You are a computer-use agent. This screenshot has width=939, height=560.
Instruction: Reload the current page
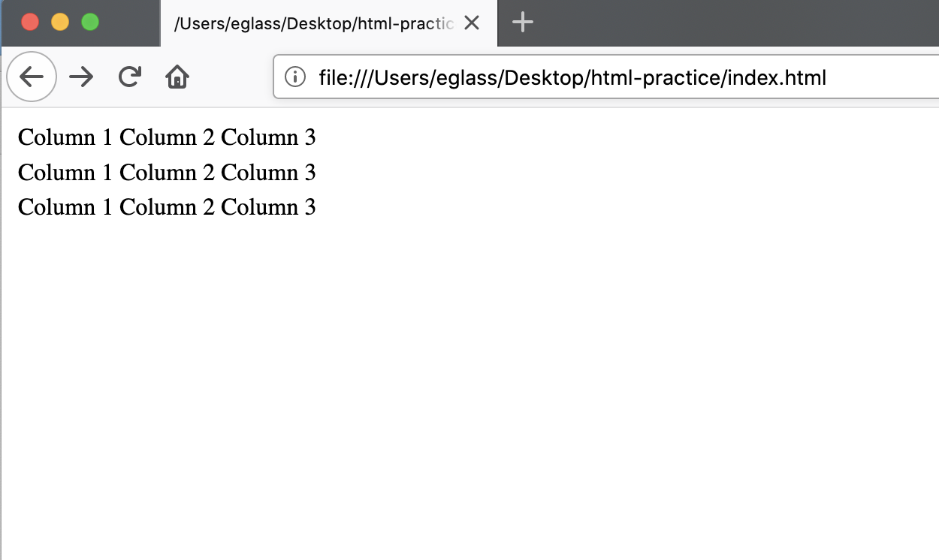click(x=130, y=77)
